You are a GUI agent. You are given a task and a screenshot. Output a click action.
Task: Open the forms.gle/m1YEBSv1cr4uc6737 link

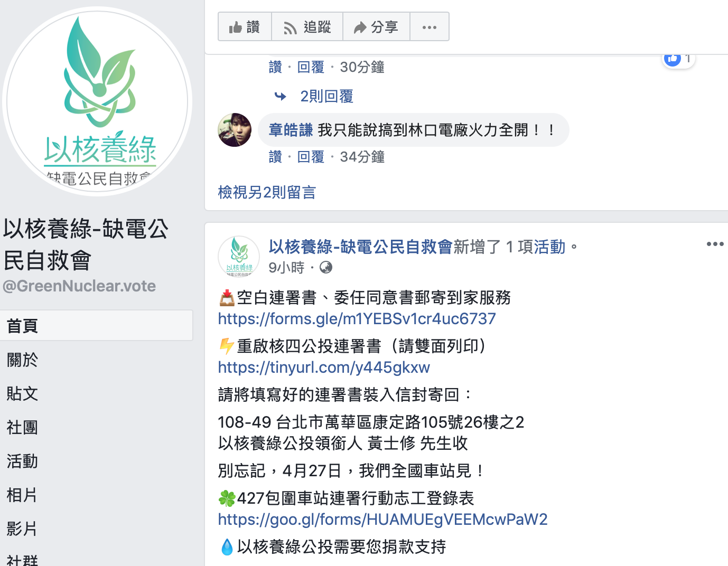(x=357, y=319)
